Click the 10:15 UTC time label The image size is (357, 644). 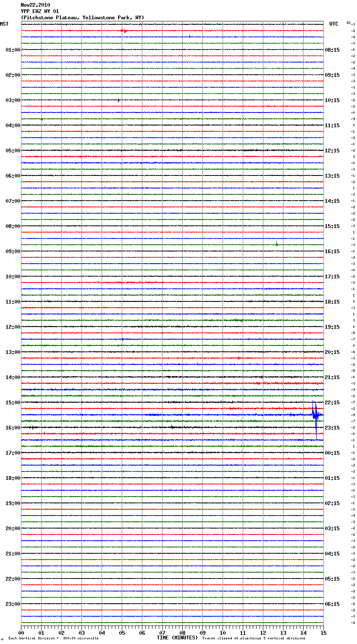point(332,100)
